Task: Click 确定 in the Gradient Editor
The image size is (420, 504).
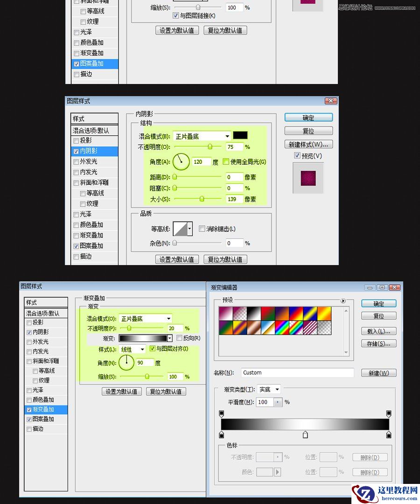Action: (378, 303)
